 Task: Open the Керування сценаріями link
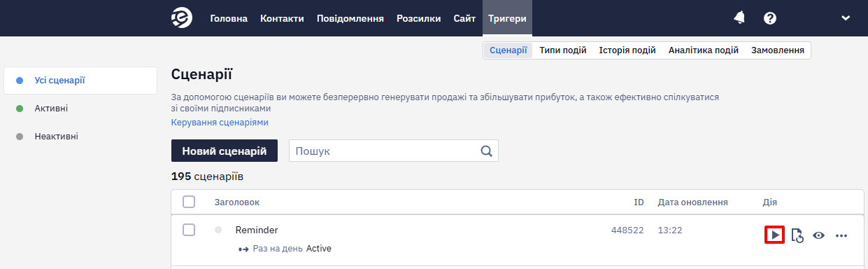click(220, 123)
